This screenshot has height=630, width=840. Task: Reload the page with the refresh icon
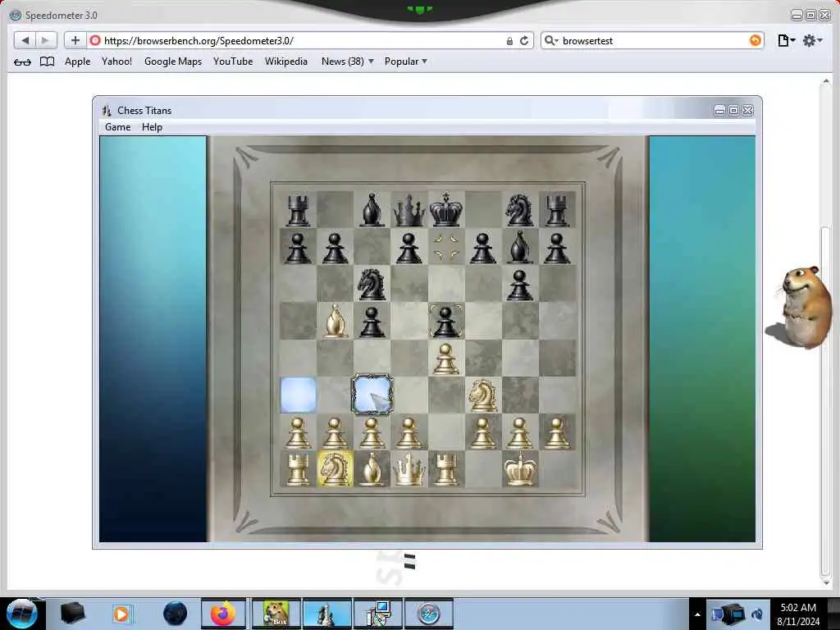(x=524, y=41)
